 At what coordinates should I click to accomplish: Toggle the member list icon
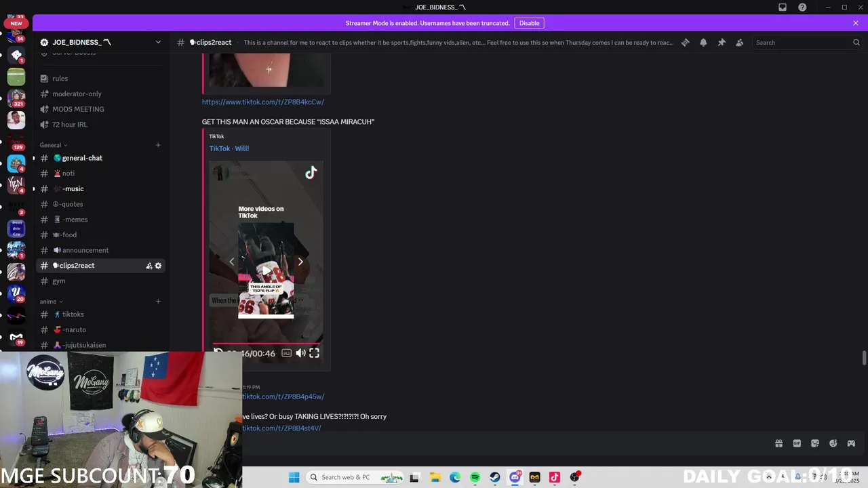(x=740, y=42)
